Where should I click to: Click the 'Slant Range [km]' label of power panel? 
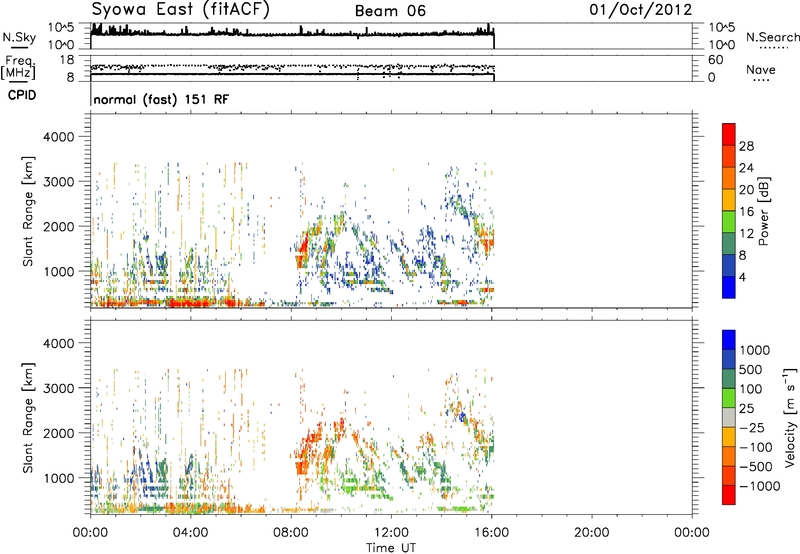point(28,211)
